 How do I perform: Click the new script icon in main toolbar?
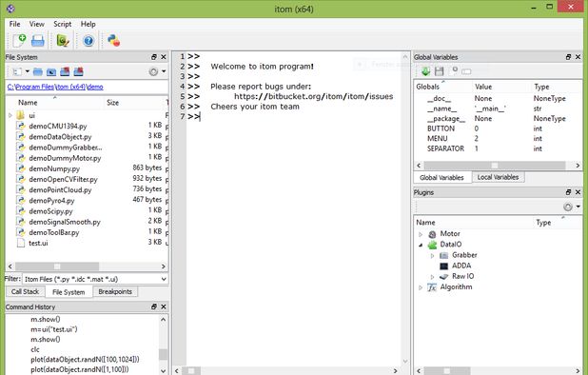pyautogui.click(x=19, y=40)
